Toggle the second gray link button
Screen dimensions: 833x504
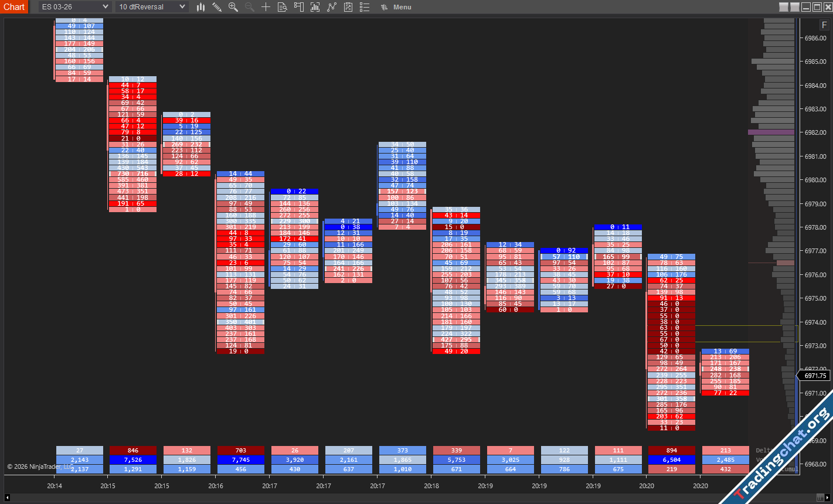pos(795,7)
